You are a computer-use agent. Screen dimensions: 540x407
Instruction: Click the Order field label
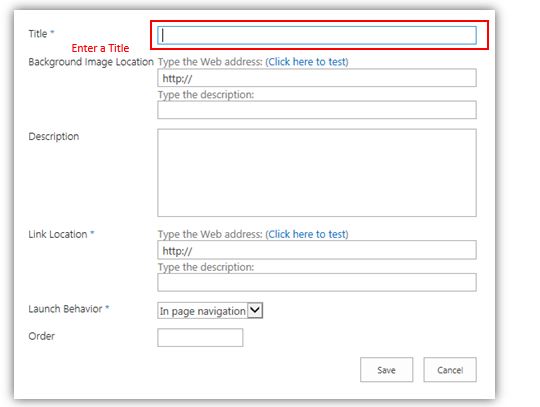(42, 336)
